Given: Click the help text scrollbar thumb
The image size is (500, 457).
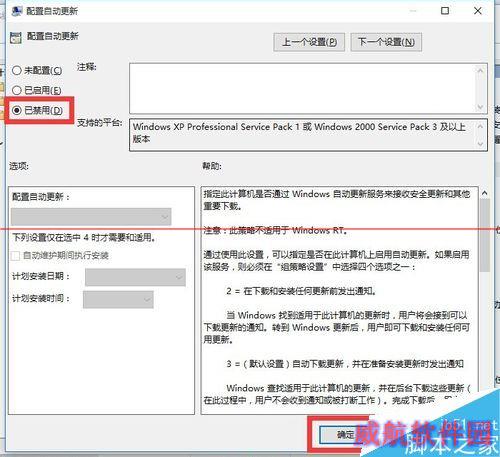Looking at the screenshot, I should [485, 235].
